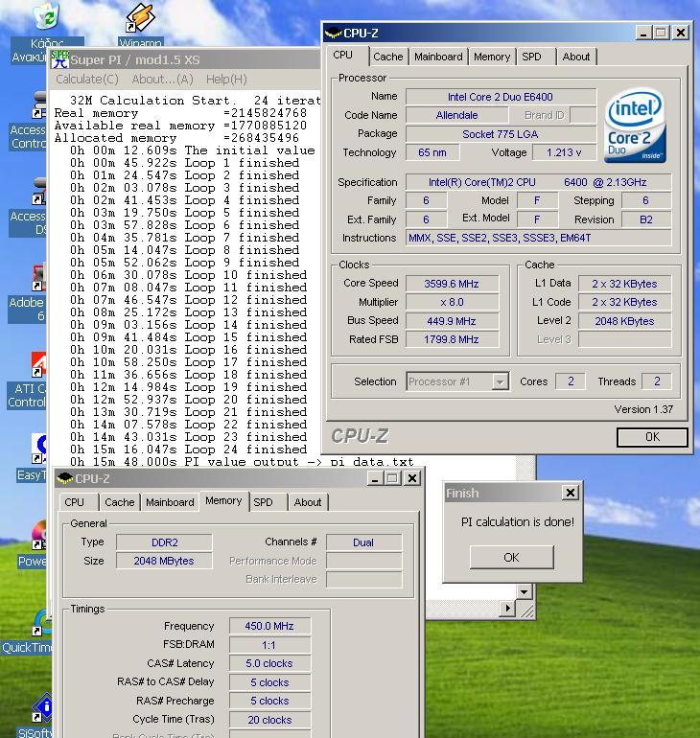Switch to Memory tab in upper CPU-Z window
Viewport: 700px width, 738px height.
[492, 57]
